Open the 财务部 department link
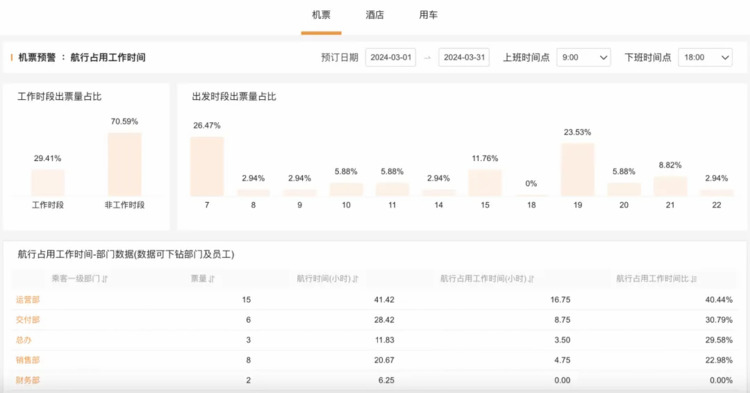 coord(28,380)
